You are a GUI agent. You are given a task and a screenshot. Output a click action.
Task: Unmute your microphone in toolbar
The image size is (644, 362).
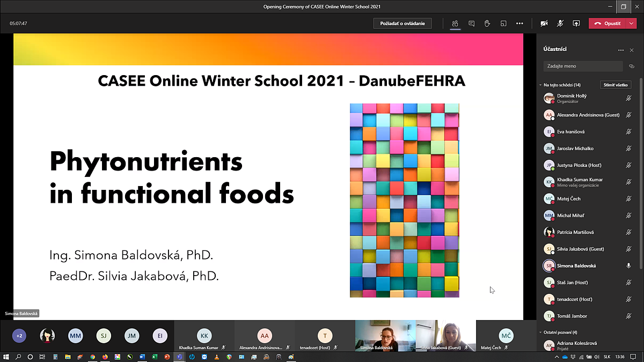tap(560, 24)
